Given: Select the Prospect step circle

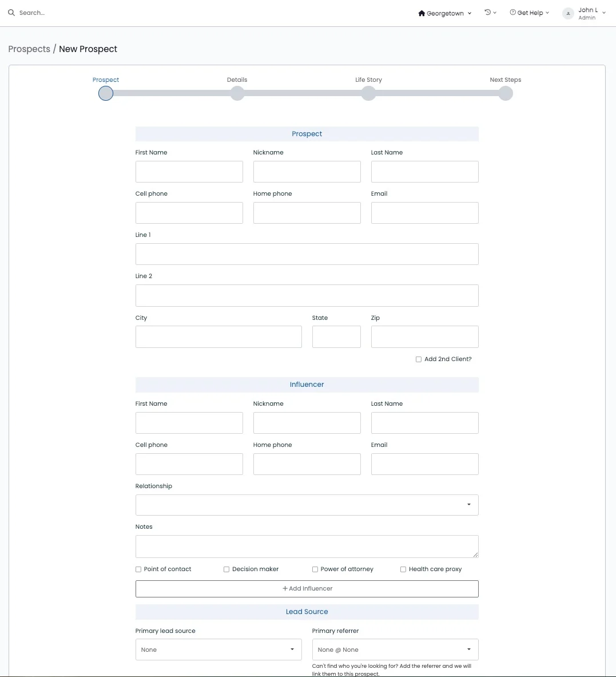Looking at the screenshot, I should [106, 93].
